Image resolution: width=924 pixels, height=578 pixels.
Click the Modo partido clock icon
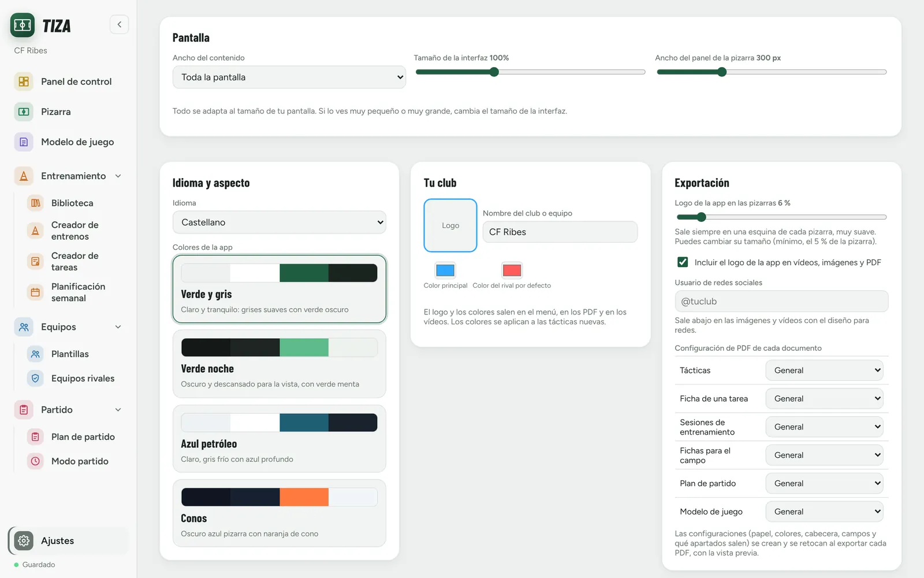pyautogui.click(x=35, y=461)
